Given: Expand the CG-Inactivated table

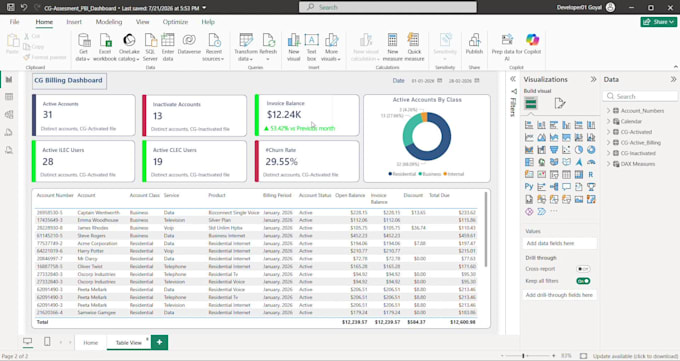Looking at the screenshot, I should (608, 153).
